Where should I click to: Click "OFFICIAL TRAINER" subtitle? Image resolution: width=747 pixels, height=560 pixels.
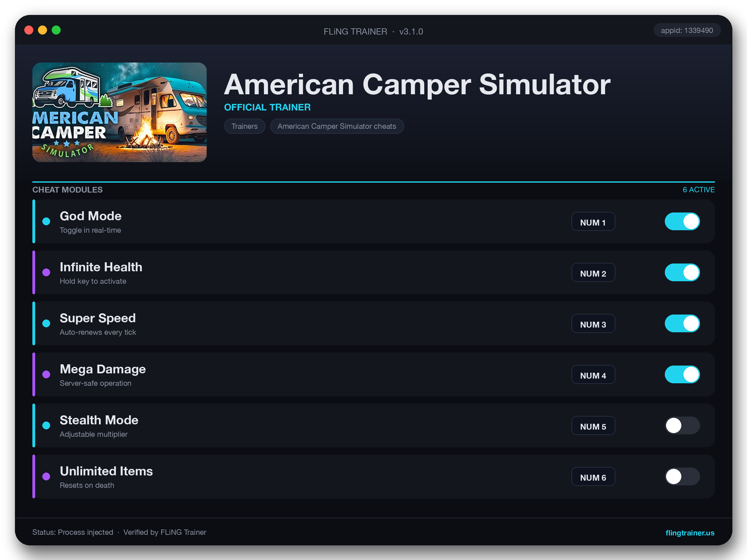coord(267,107)
